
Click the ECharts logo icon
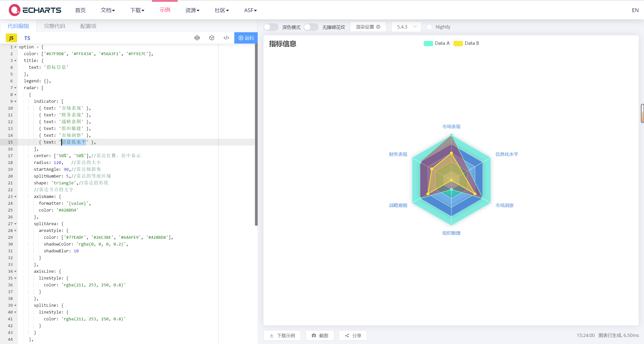(14, 10)
